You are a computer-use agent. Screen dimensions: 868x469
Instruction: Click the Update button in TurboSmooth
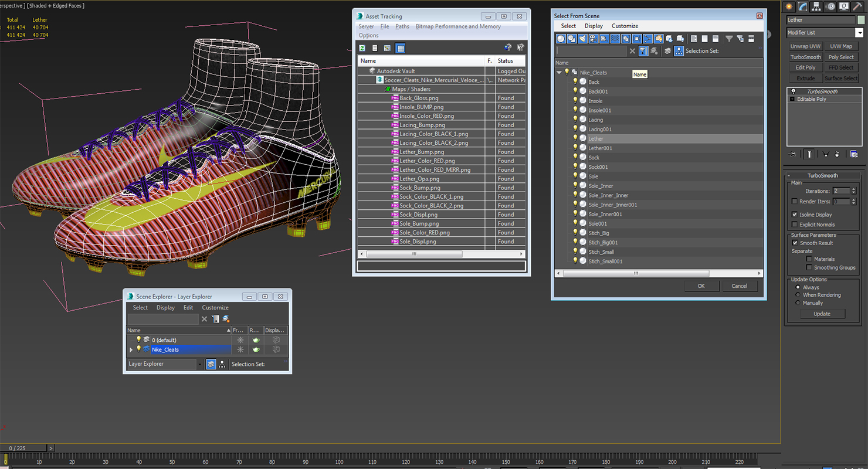click(822, 314)
